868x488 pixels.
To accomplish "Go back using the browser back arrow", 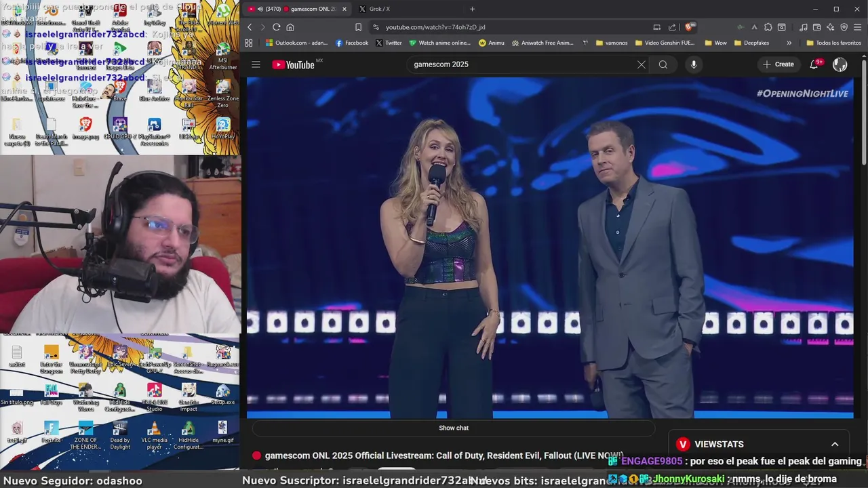I will (250, 27).
